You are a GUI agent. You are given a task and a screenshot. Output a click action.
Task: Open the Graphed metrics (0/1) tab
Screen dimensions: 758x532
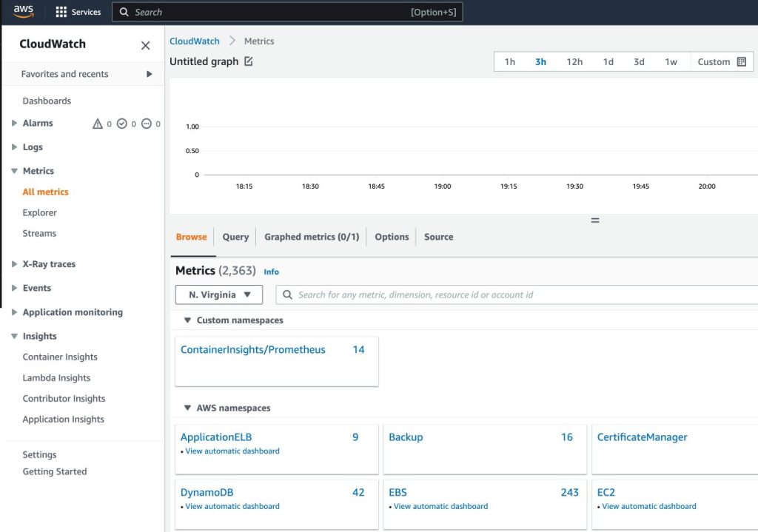click(312, 237)
